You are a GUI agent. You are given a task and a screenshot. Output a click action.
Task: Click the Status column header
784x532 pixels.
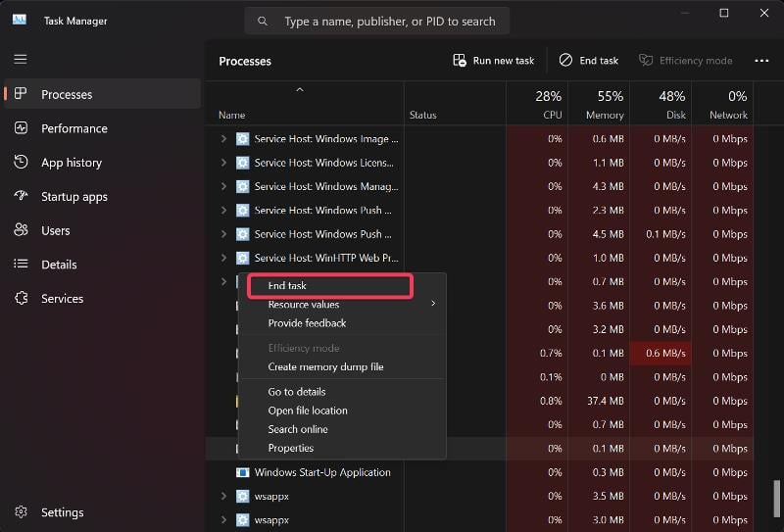click(455, 104)
